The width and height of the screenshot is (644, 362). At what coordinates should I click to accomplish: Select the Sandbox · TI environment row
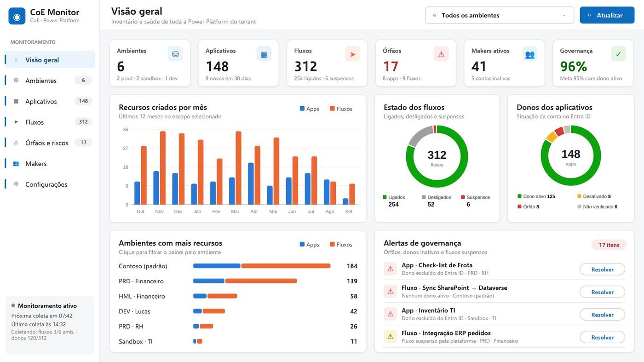(x=238, y=341)
